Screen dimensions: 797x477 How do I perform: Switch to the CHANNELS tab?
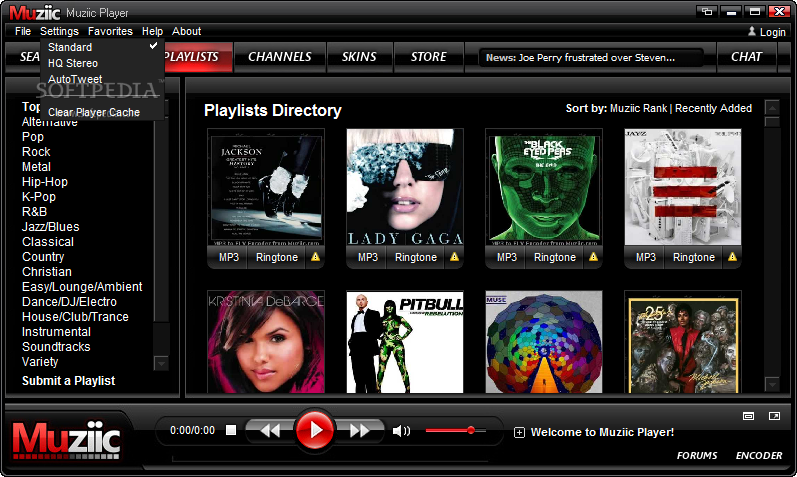pyautogui.click(x=280, y=56)
